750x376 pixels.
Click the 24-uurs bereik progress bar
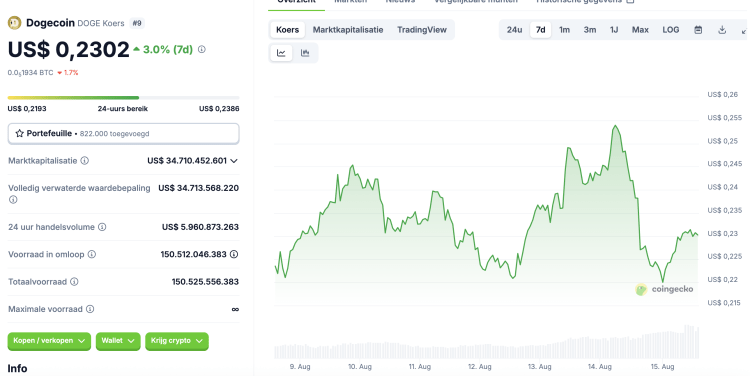click(123, 98)
